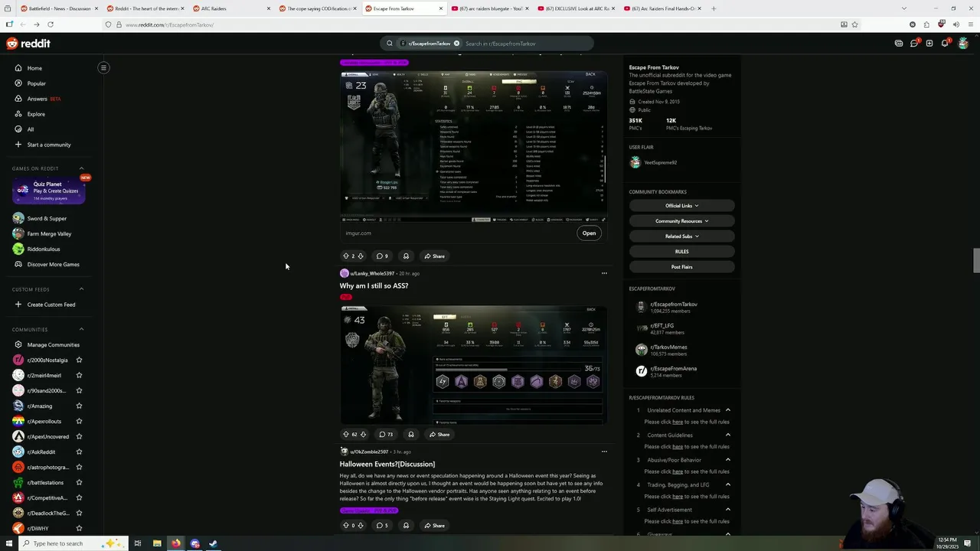Screen dimensions: 980x551
Task: Upvote the imgur stats post
Action: [x=345, y=256]
